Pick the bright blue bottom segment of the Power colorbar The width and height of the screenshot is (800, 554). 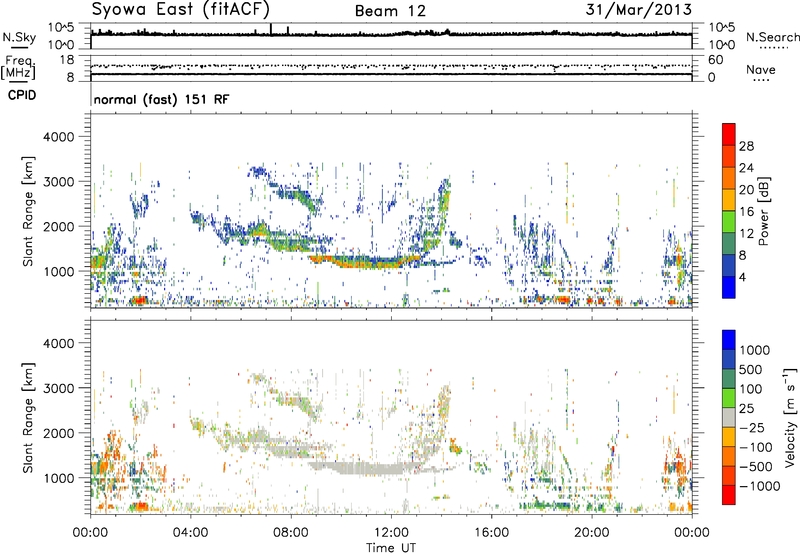tap(729, 287)
